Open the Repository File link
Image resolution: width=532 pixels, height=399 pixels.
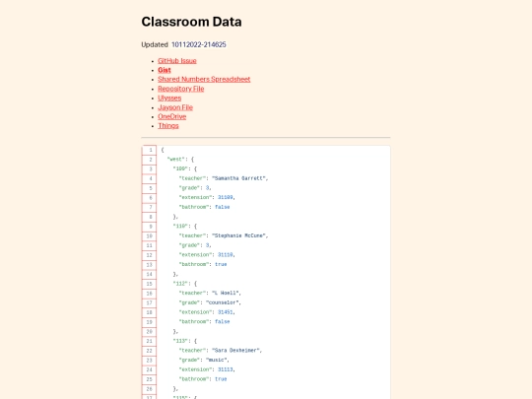tap(181, 89)
